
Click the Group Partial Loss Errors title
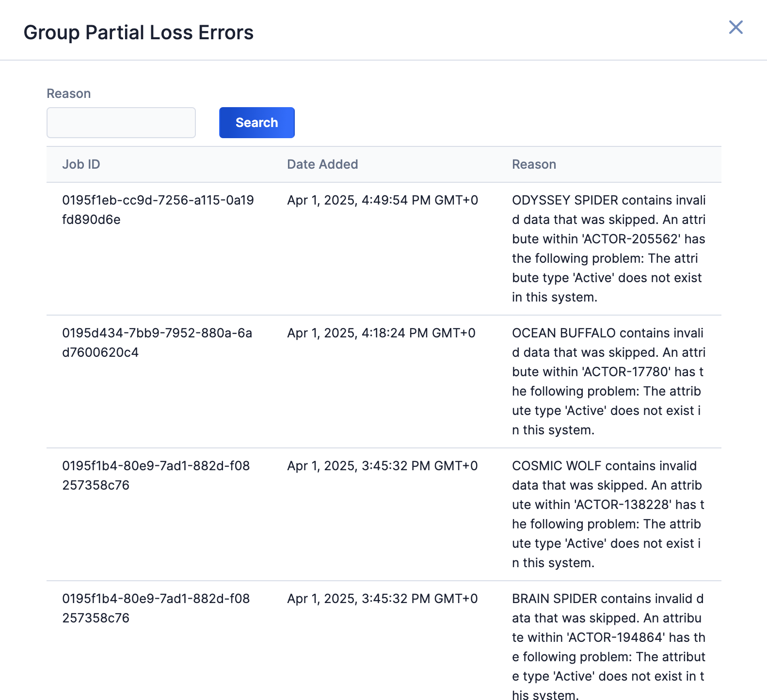(139, 32)
